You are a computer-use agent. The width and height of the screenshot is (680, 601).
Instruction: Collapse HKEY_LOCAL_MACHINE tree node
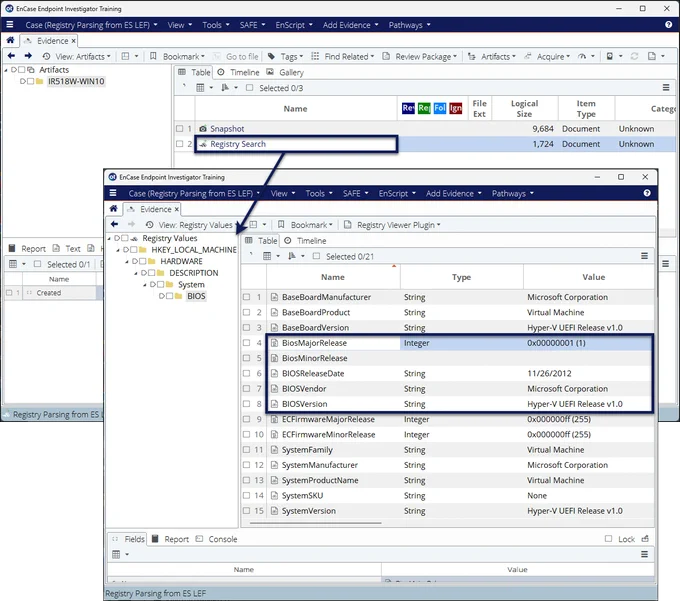[118, 250]
